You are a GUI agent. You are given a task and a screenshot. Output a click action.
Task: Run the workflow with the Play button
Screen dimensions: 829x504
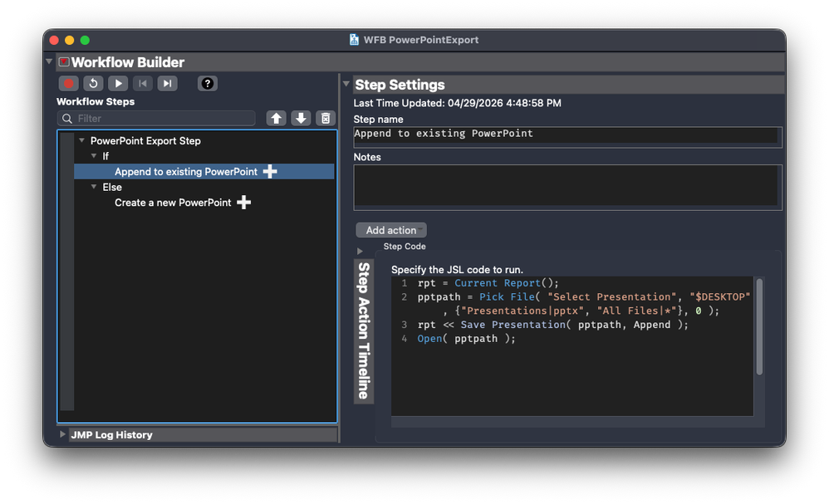118,84
